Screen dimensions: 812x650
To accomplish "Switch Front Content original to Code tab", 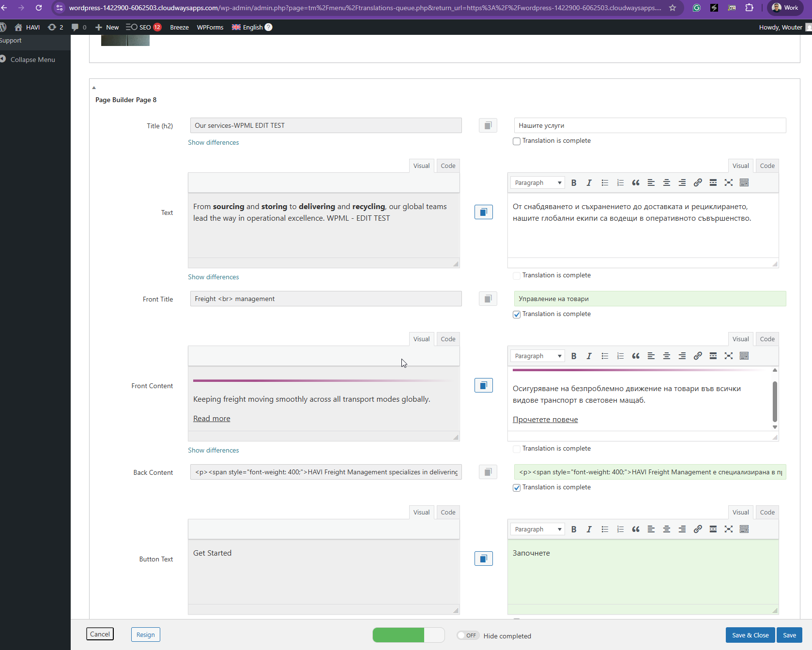I will (448, 339).
